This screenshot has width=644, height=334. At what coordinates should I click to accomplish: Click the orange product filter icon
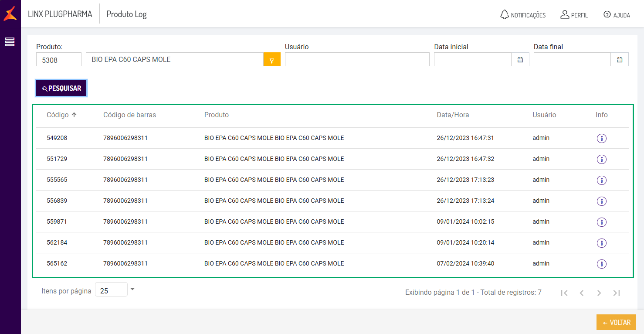[272, 60]
